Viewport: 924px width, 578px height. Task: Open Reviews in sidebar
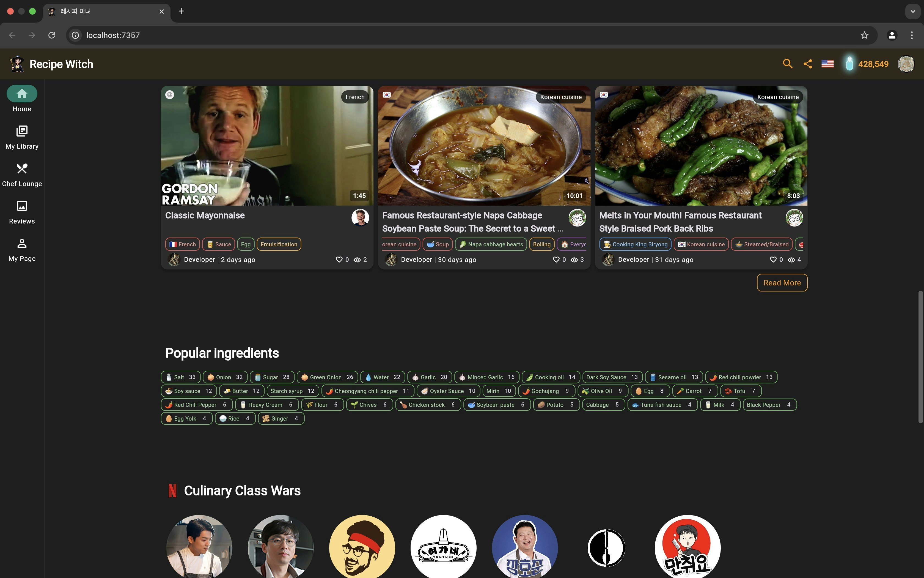coord(22,212)
